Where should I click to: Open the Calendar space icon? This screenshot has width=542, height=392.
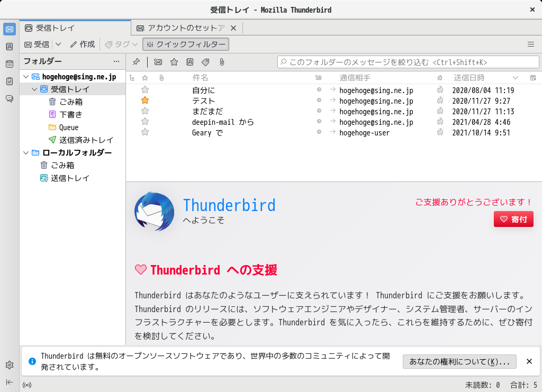pos(10,64)
